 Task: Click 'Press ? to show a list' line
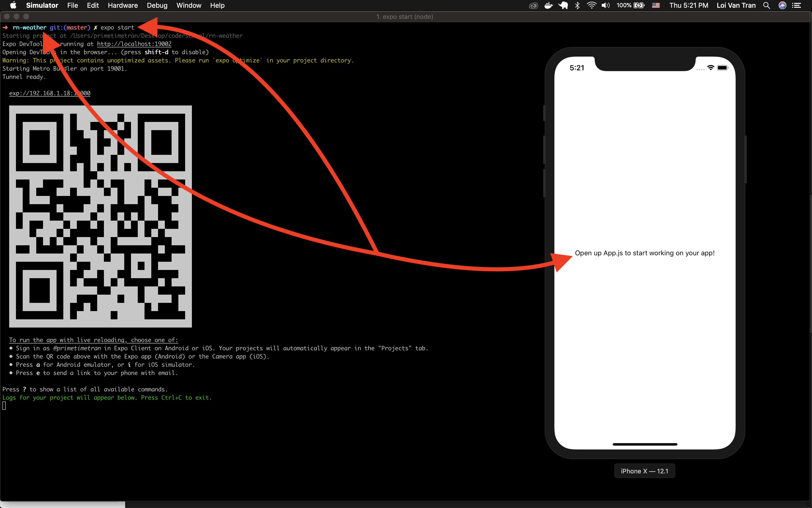85,389
